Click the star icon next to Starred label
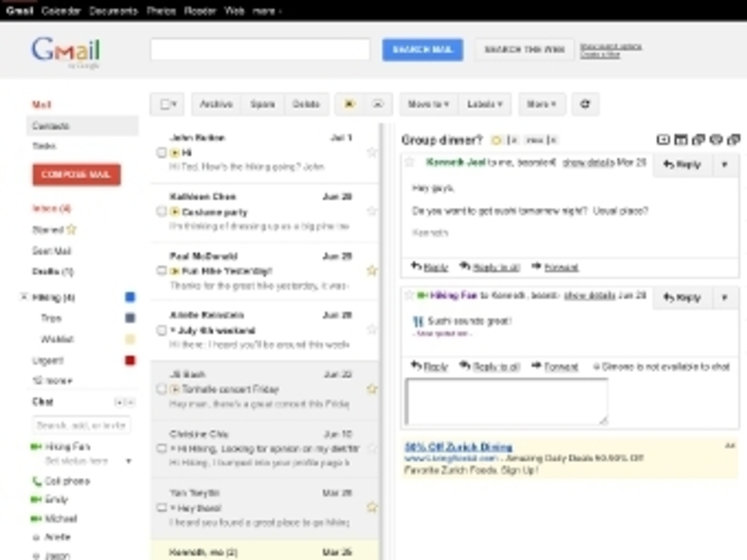 (71, 229)
